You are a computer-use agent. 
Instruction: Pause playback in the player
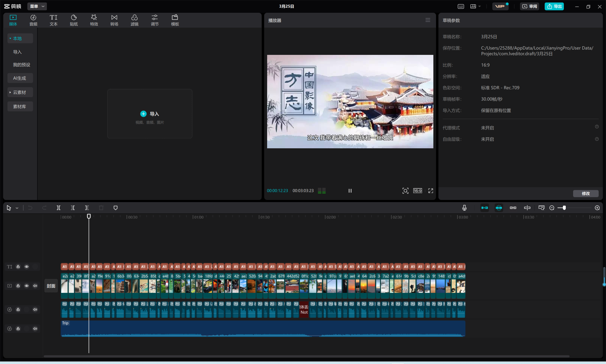tap(350, 191)
